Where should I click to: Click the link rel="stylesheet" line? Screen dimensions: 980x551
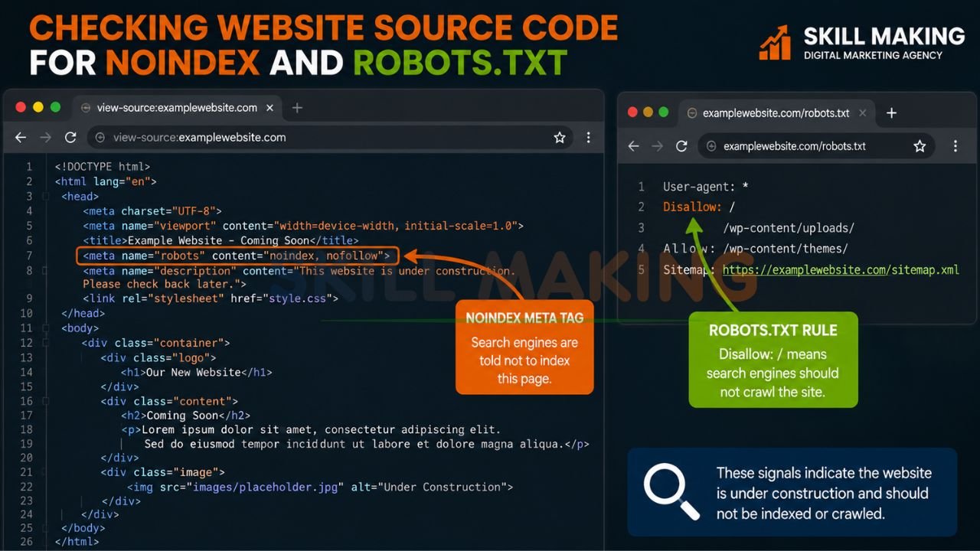click(x=211, y=298)
